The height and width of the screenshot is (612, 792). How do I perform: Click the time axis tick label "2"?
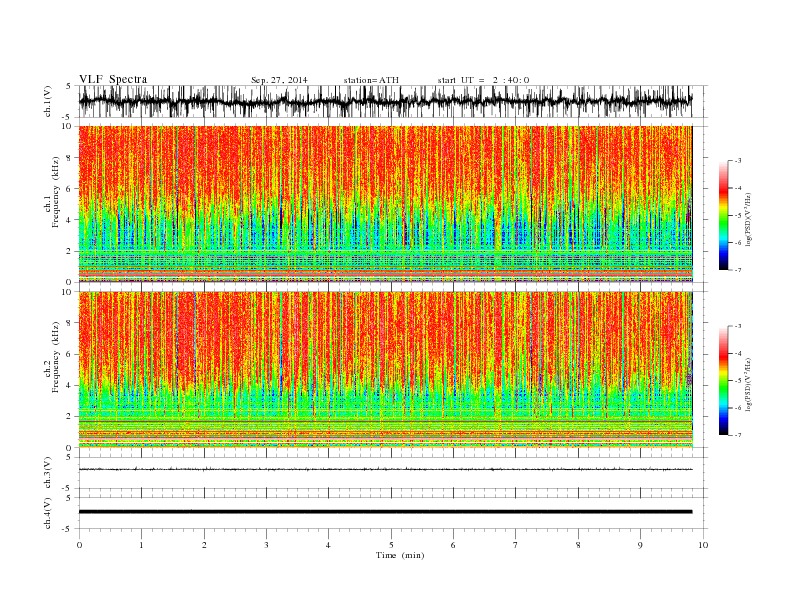pyautogui.click(x=204, y=545)
